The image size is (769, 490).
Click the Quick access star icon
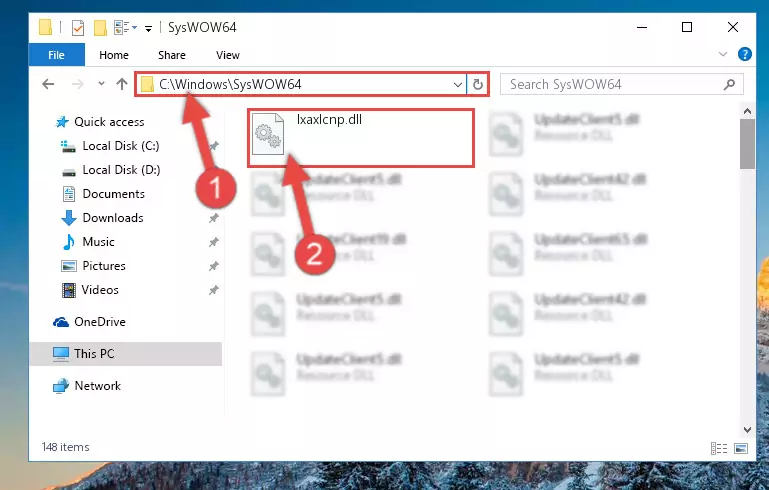click(62, 122)
